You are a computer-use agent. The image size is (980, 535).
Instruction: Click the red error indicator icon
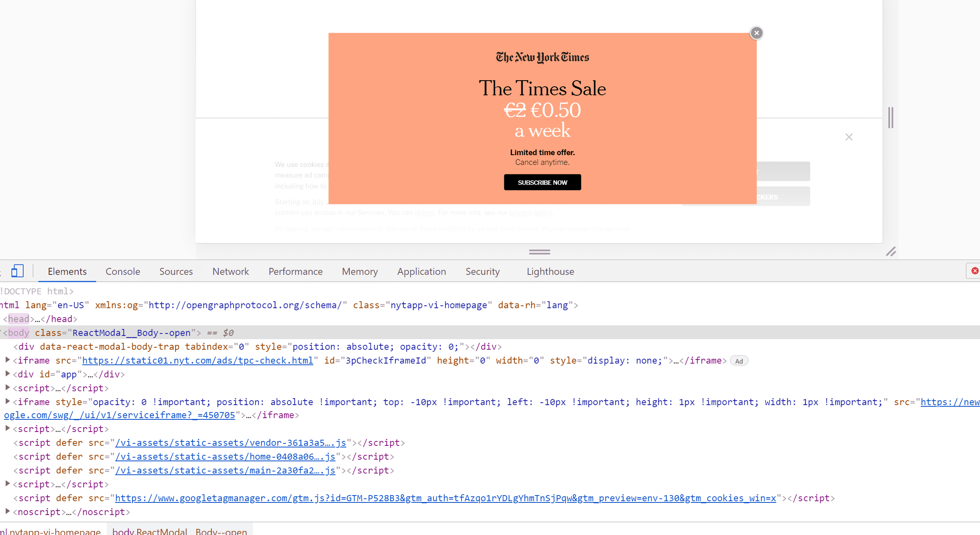tap(975, 271)
